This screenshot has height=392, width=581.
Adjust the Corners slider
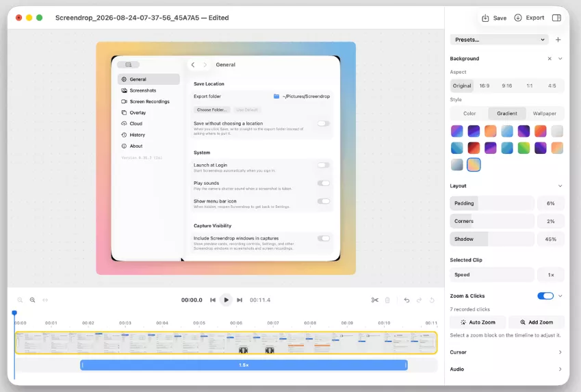click(x=492, y=221)
